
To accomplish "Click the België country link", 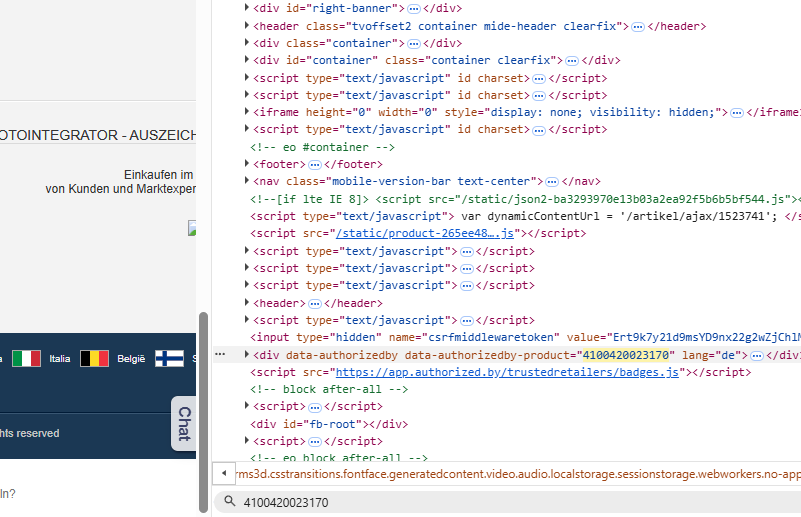I will click(x=131, y=359).
